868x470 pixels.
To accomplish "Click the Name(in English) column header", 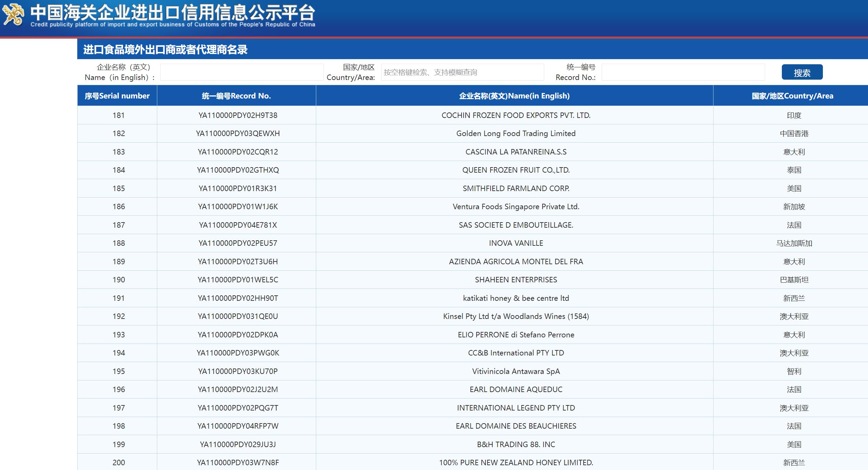I will coord(515,96).
